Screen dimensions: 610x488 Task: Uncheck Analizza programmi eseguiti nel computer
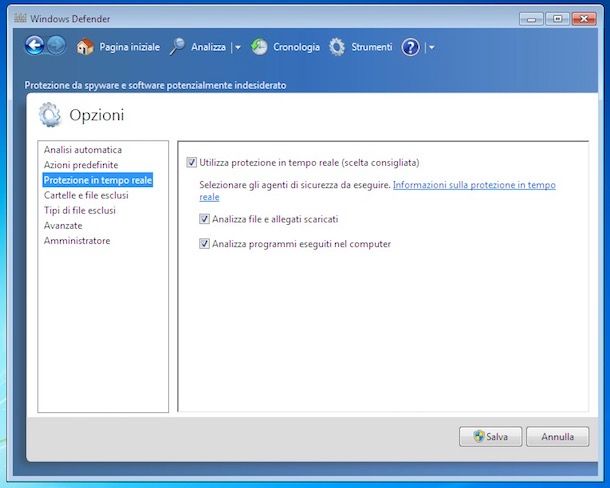click(x=204, y=244)
